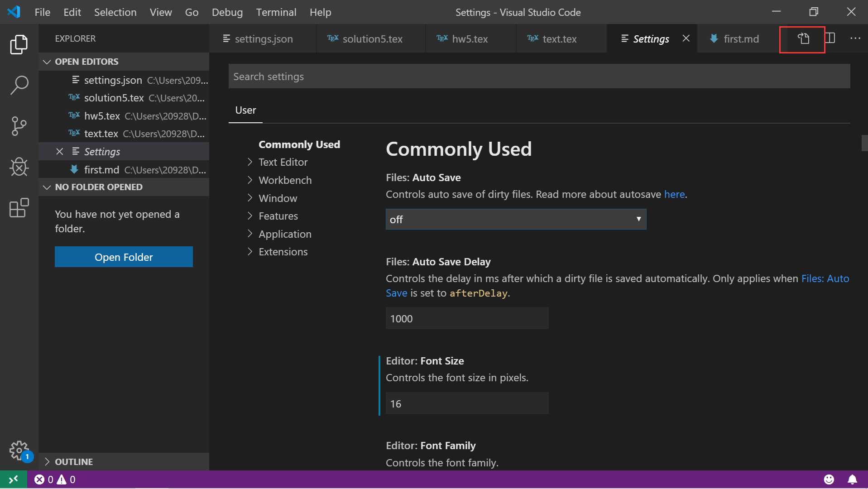Focus the Search settings input

[539, 76]
